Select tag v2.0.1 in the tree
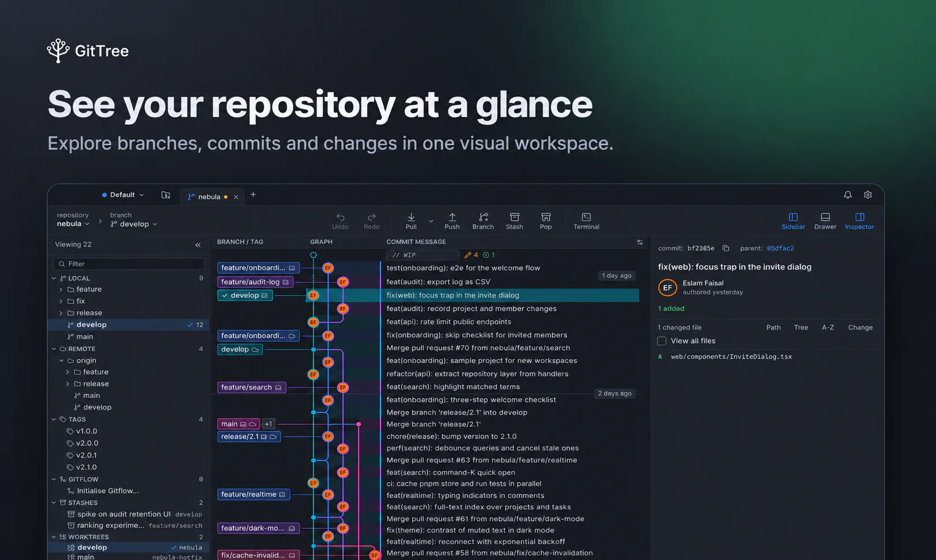The image size is (936, 560). (x=87, y=456)
